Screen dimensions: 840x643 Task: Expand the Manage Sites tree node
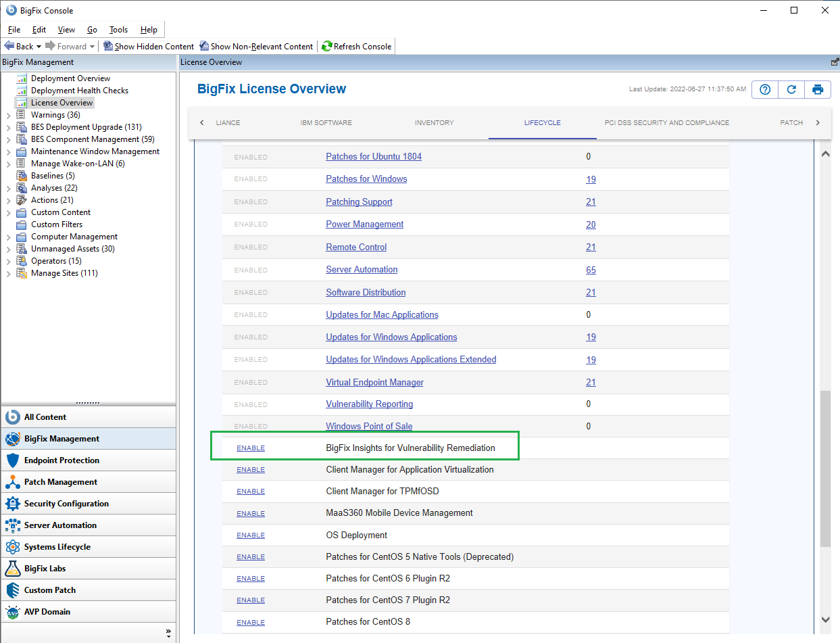(x=8, y=273)
